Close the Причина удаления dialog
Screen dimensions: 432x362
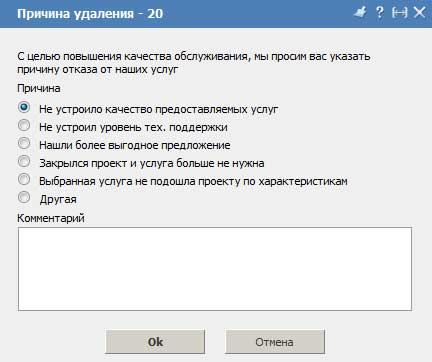pos(419,13)
